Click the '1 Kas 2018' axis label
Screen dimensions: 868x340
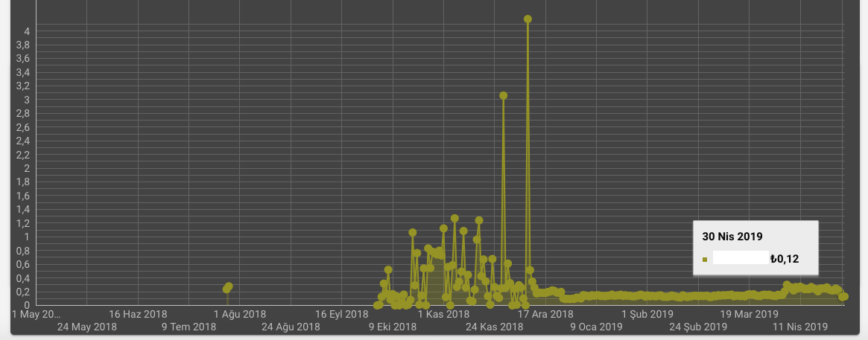[x=443, y=315]
